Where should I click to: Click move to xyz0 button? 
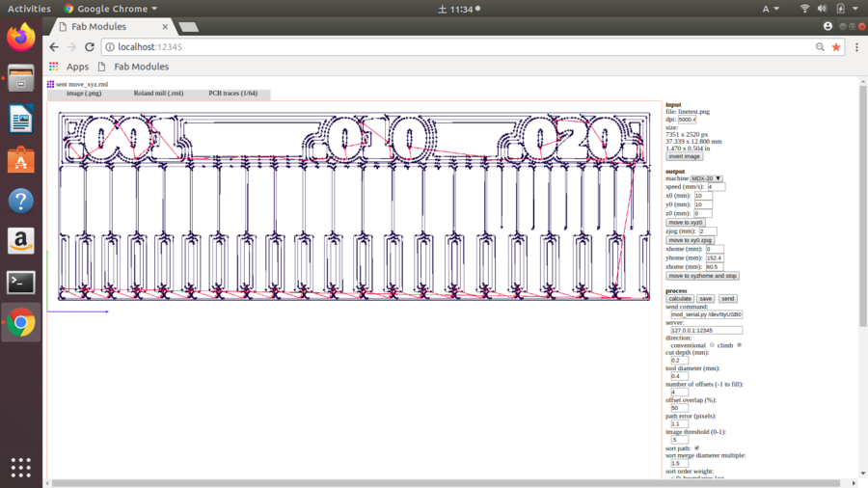[686, 223]
